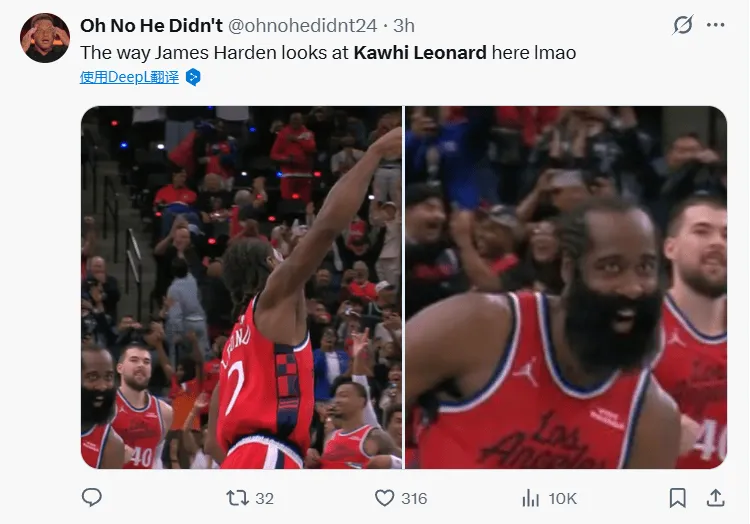Open the three-dot more options menu

pyautogui.click(x=716, y=25)
